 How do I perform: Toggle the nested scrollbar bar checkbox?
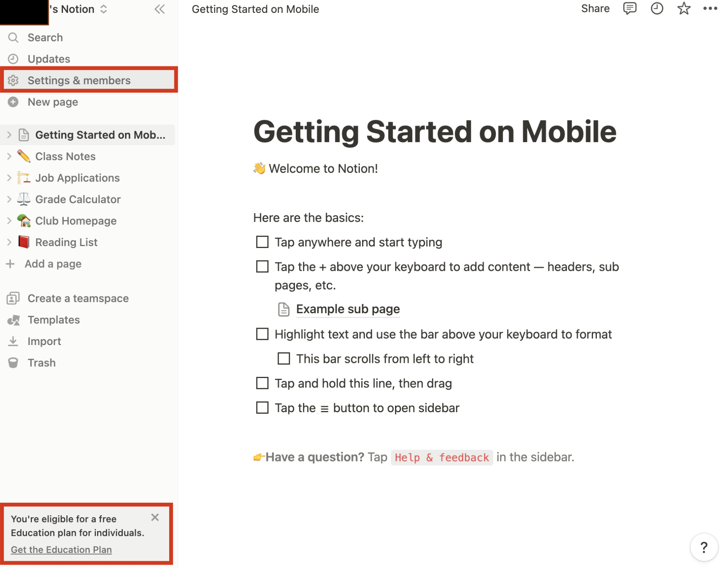[x=283, y=359]
